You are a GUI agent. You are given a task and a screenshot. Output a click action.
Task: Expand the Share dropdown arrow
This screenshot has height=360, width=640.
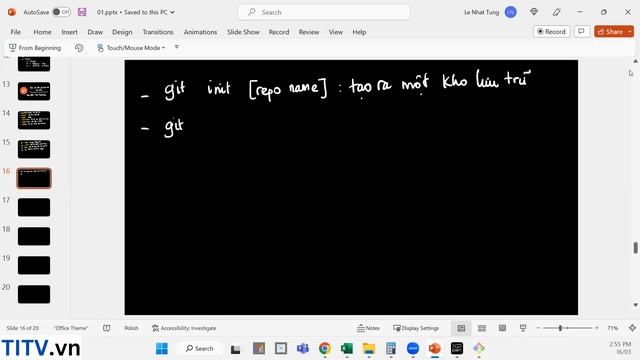click(x=630, y=31)
